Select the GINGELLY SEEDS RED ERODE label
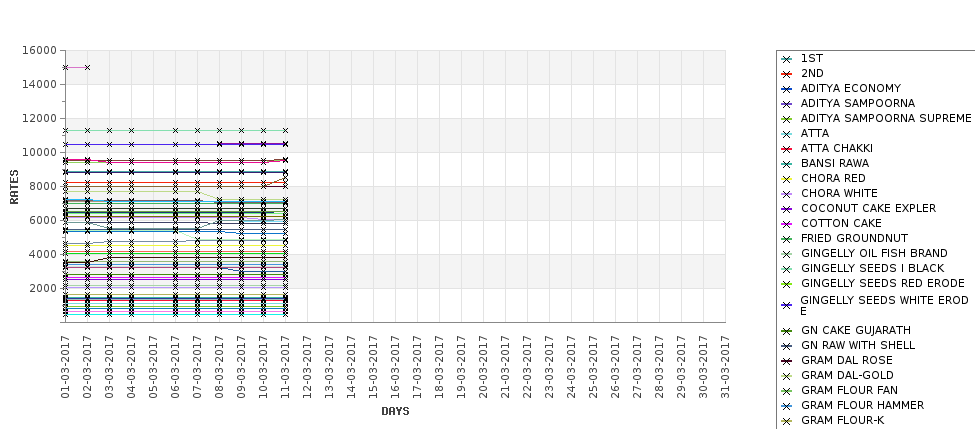The image size is (975, 429). [882, 283]
